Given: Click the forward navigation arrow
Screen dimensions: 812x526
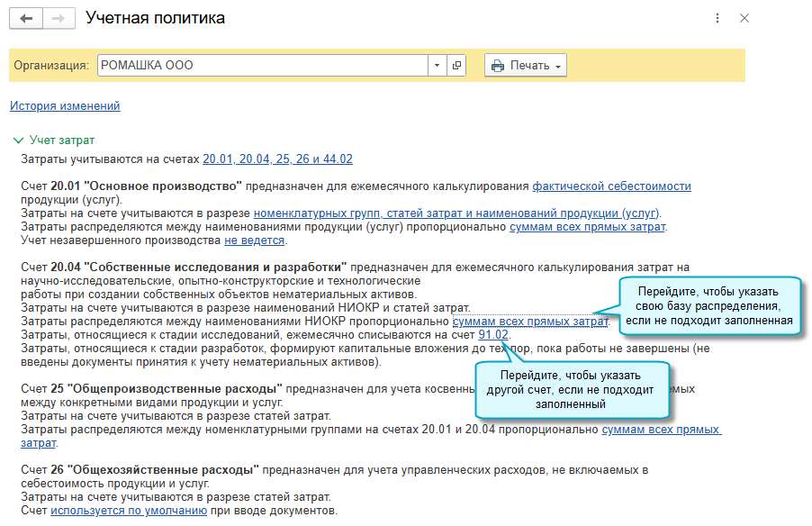Looking at the screenshot, I should (x=58, y=19).
